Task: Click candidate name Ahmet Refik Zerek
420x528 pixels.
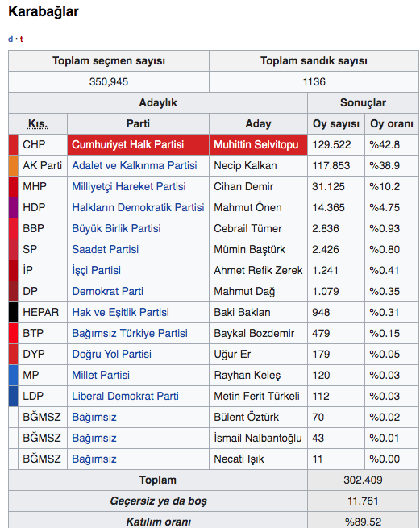Action: pyautogui.click(x=258, y=270)
